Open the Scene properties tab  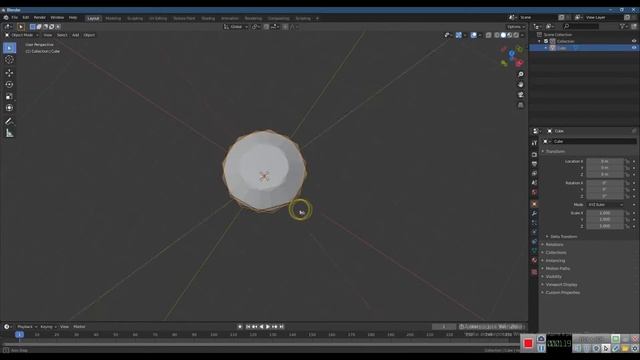pyautogui.click(x=534, y=182)
